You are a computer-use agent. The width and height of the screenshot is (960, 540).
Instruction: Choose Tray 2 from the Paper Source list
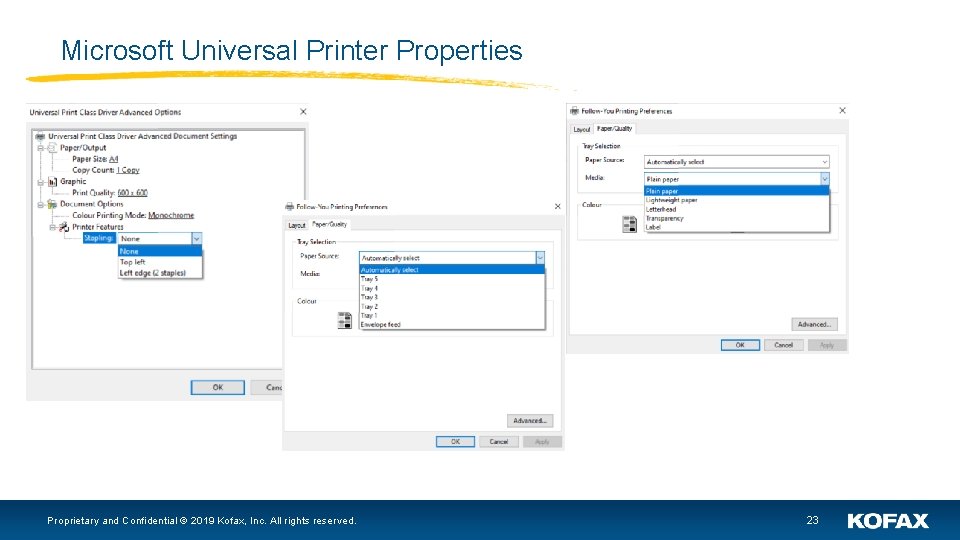tap(452, 306)
